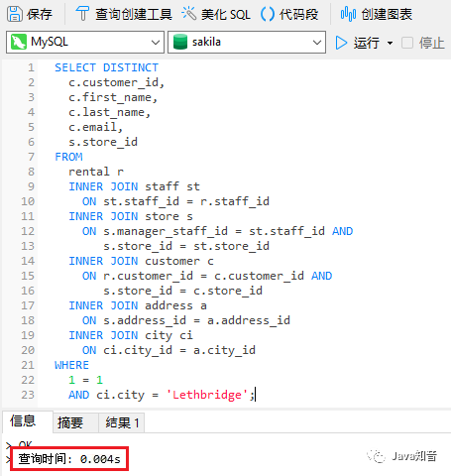Screen dimensions: 451x476
Task: Click the Save floppy disk icon
Action: [15, 14]
